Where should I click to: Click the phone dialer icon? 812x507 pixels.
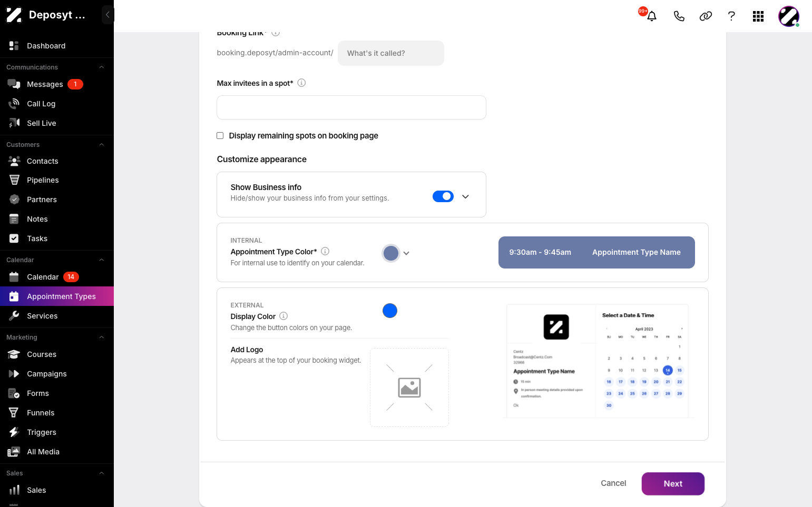click(x=679, y=16)
